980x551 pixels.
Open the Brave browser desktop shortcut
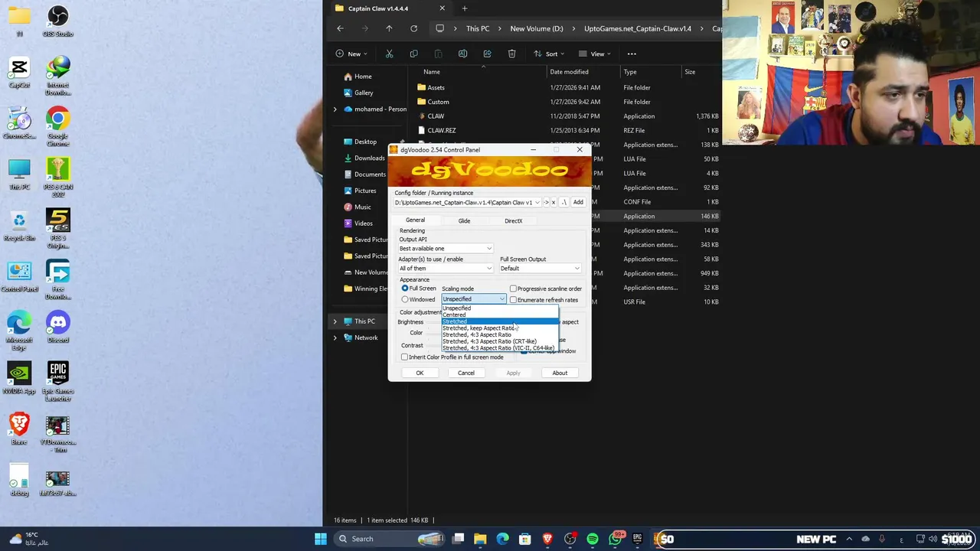(x=19, y=429)
